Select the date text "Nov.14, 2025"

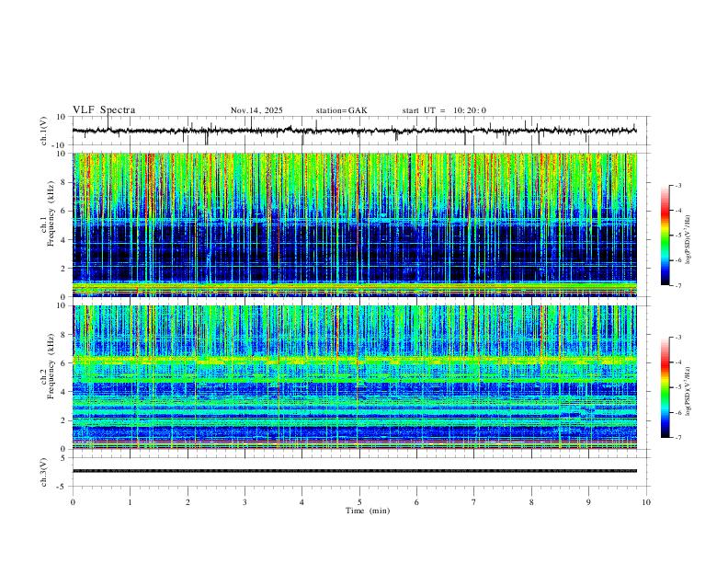click(x=256, y=110)
